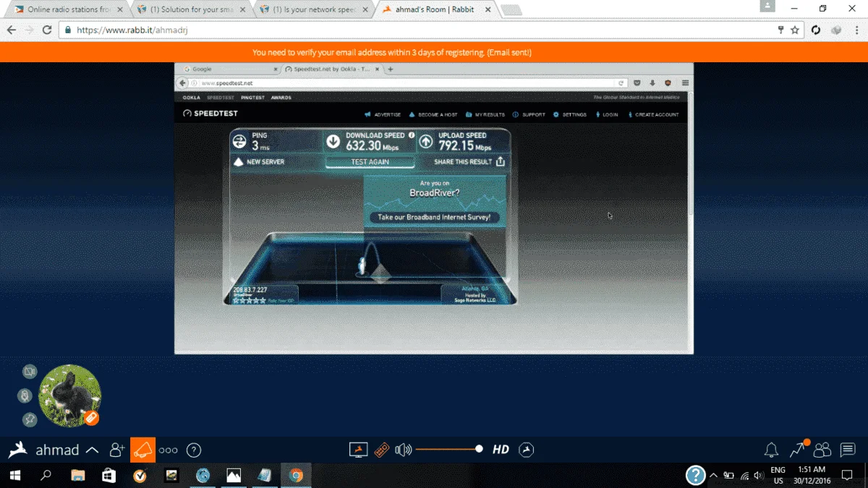The image size is (868, 488).
Task: Reload the Chrome page
Action: [x=47, y=30]
